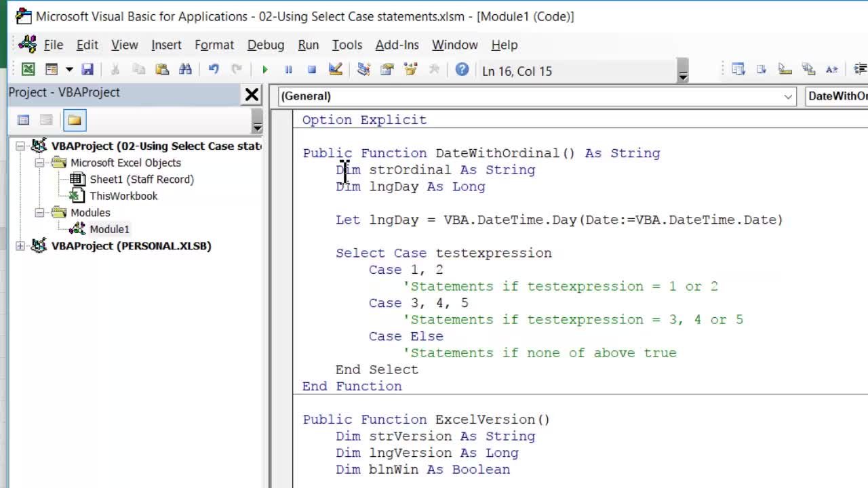
Task: Click the VBA control menu icon beside File
Action: (28, 44)
